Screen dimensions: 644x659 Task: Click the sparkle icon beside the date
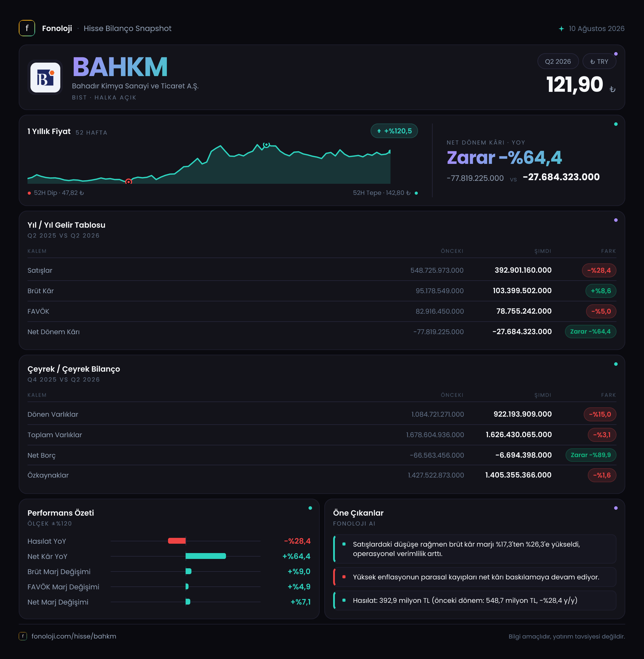click(x=561, y=29)
